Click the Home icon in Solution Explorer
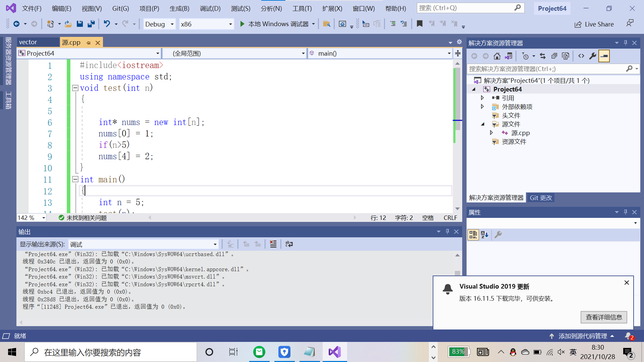The image size is (644, 362). coord(497,56)
